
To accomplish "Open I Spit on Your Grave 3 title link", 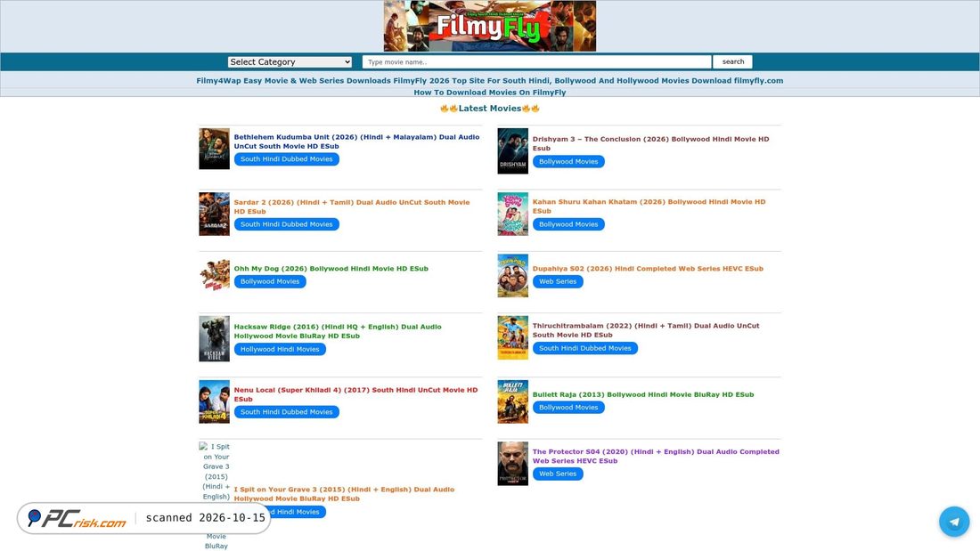I will coord(345,494).
